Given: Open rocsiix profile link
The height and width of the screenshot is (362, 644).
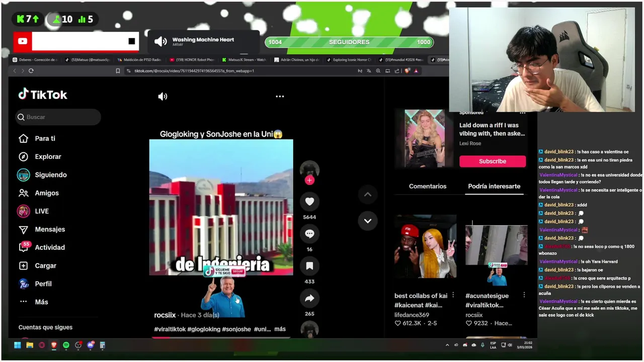Looking at the screenshot, I should click(x=165, y=315).
